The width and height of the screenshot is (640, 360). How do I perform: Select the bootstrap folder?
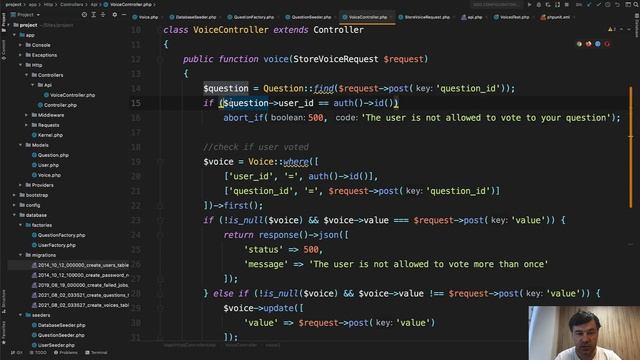(33, 195)
